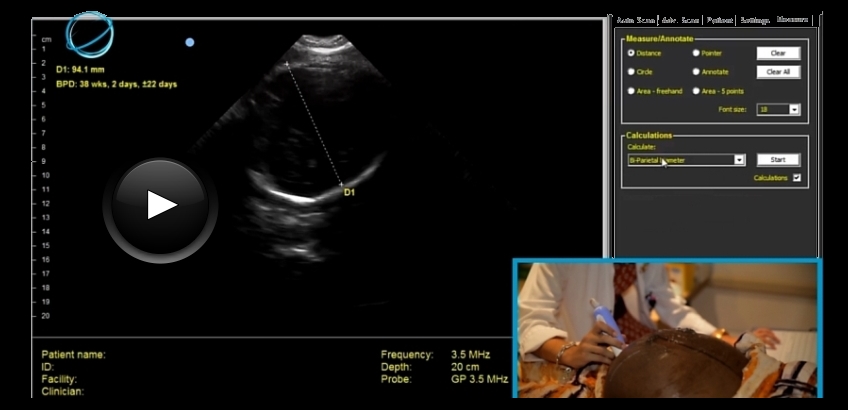The width and height of the screenshot is (848, 410).
Task: Click the D1 marker label on the scan
Action: [x=349, y=193]
